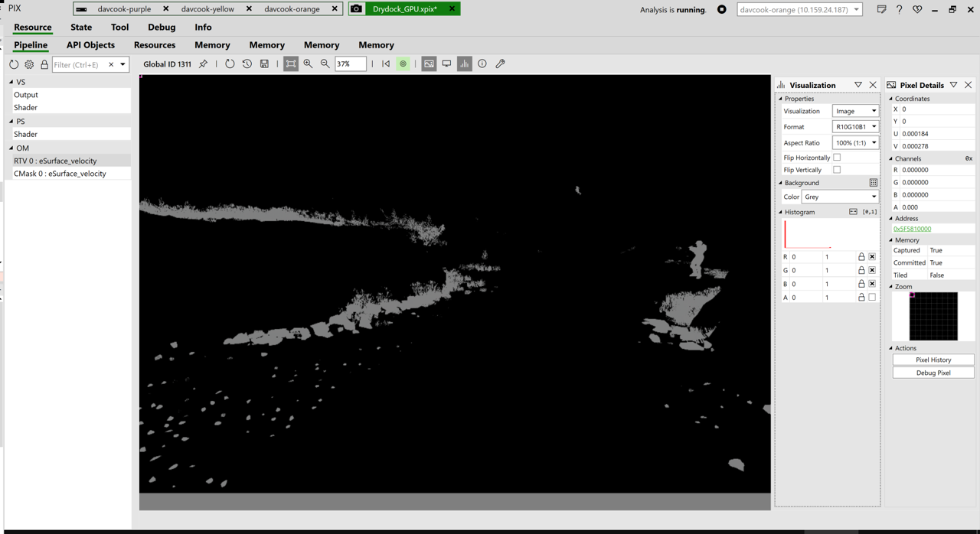Collapse the OM section in the pipeline tree

(11, 148)
